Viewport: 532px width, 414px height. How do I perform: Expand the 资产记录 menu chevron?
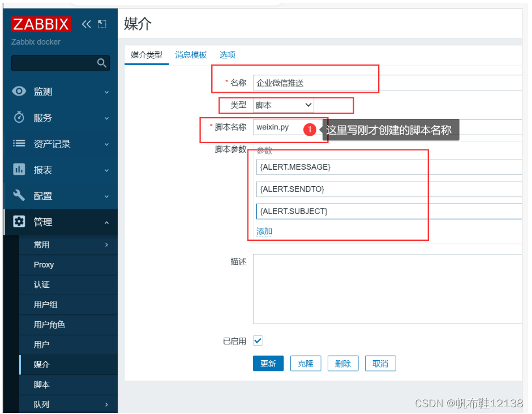(106, 144)
